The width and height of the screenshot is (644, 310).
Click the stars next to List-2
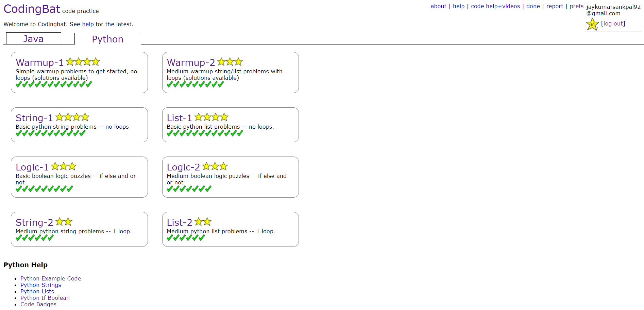(203, 222)
